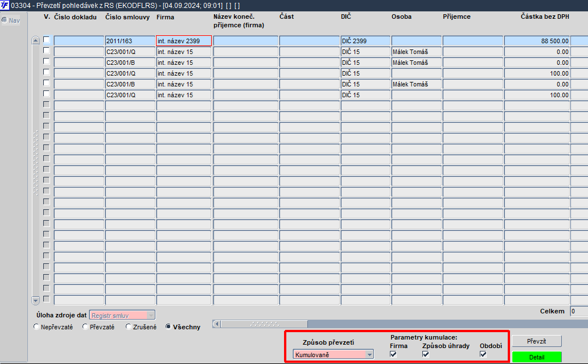Select the Převzaté radio button
588x364 pixels.
[85, 327]
